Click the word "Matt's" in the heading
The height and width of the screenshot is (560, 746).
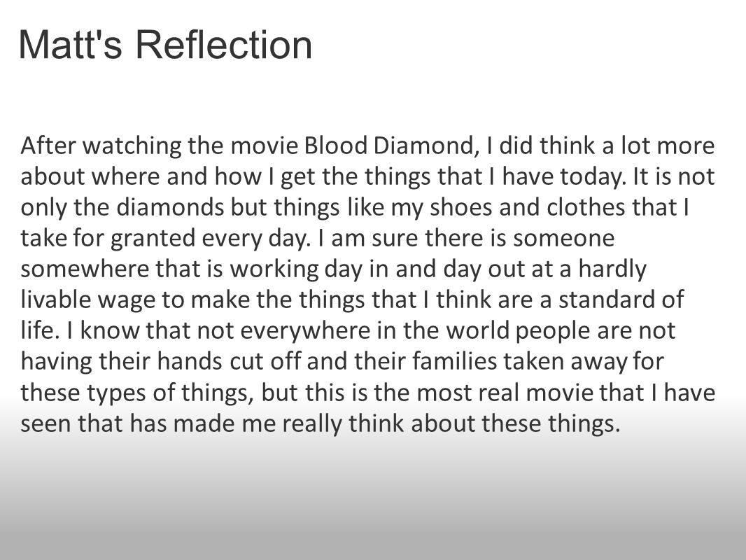point(70,44)
